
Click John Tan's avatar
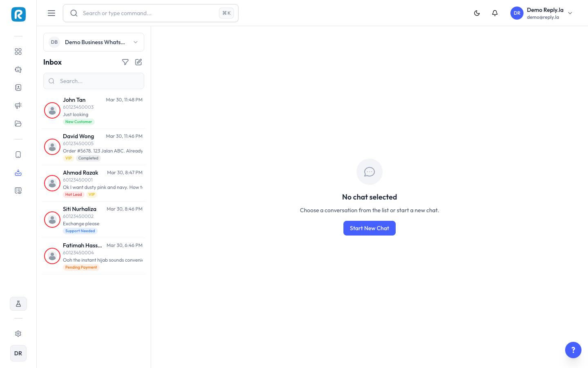tap(52, 110)
